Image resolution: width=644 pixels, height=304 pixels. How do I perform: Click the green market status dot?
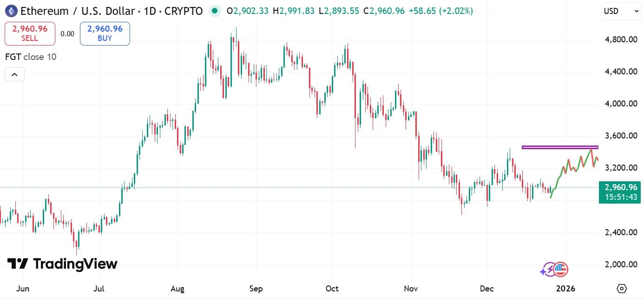point(214,10)
